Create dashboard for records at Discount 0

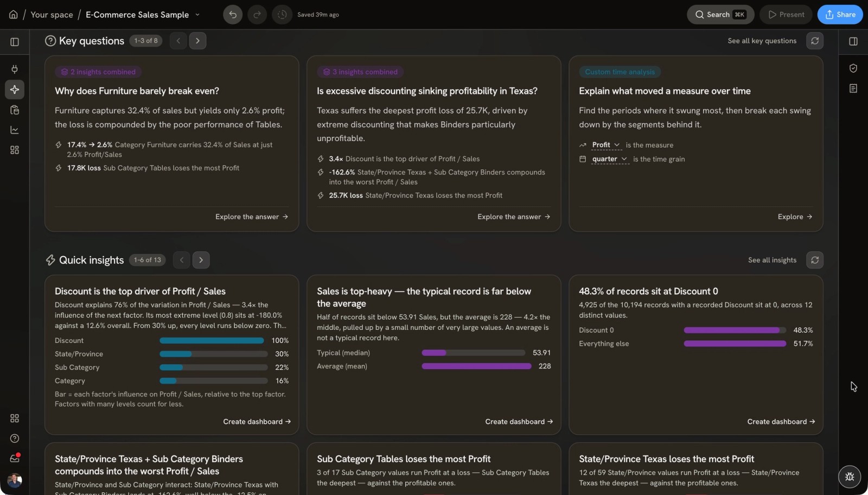781,422
